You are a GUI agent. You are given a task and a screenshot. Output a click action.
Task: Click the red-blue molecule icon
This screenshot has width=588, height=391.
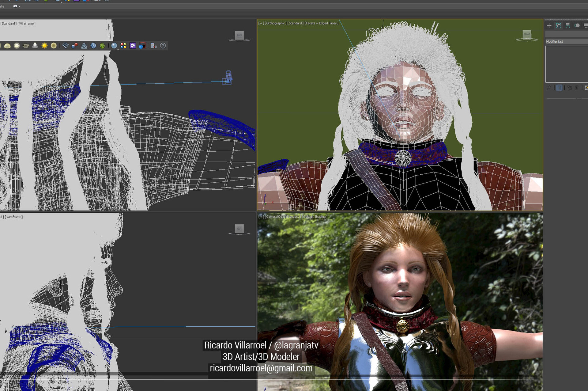coord(74,46)
